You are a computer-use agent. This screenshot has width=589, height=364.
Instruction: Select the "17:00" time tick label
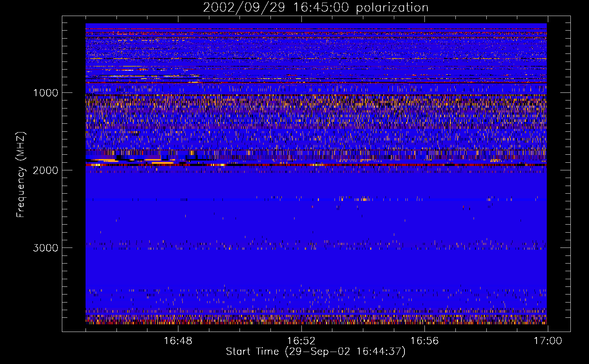[548, 341]
